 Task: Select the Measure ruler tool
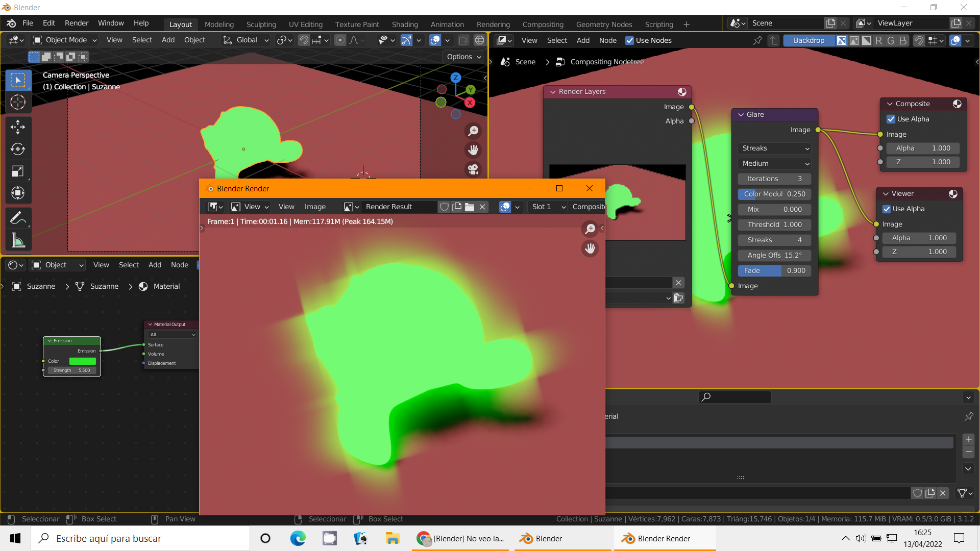[18, 240]
